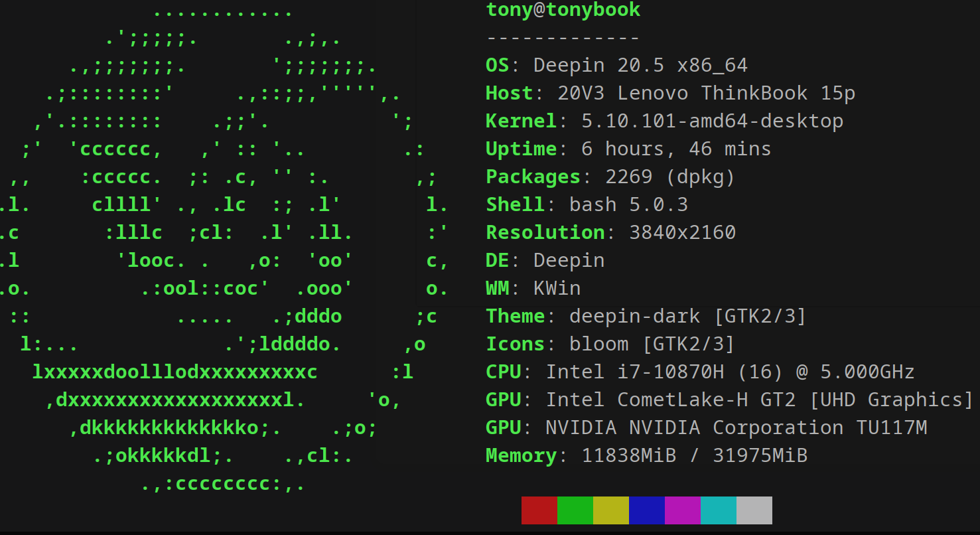The height and width of the screenshot is (535, 980).
Task: Click the CPU line with Intel i7-10870H
Action: click(x=700, y=372)
